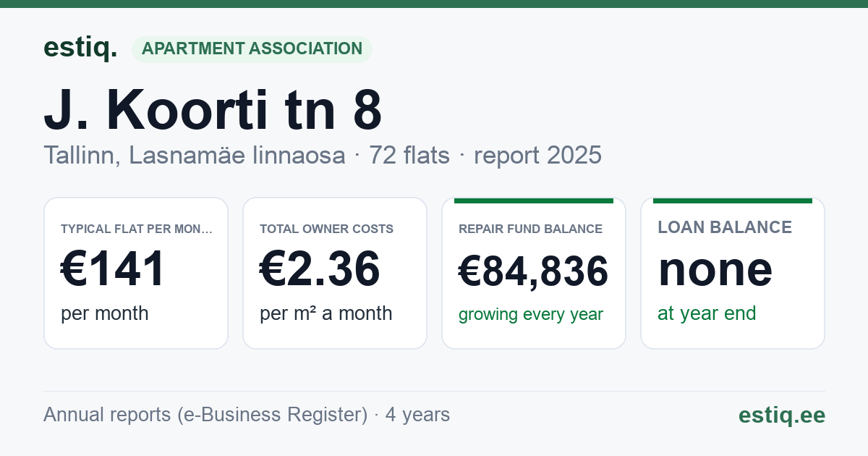Click the 'per month' caption
Viewport: 868px width, 456px height.
(x=105, y=313)
